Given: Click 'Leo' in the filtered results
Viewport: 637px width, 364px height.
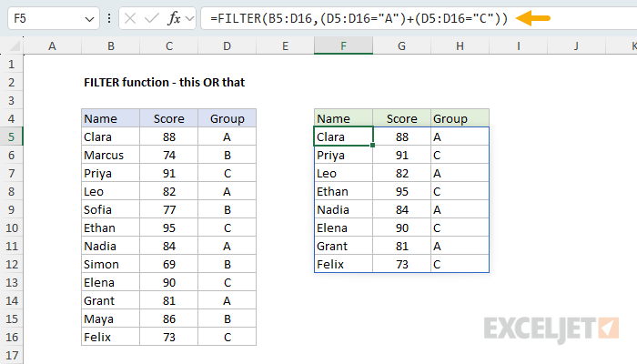Looking at the screenshot, I should tap(343, 174).
